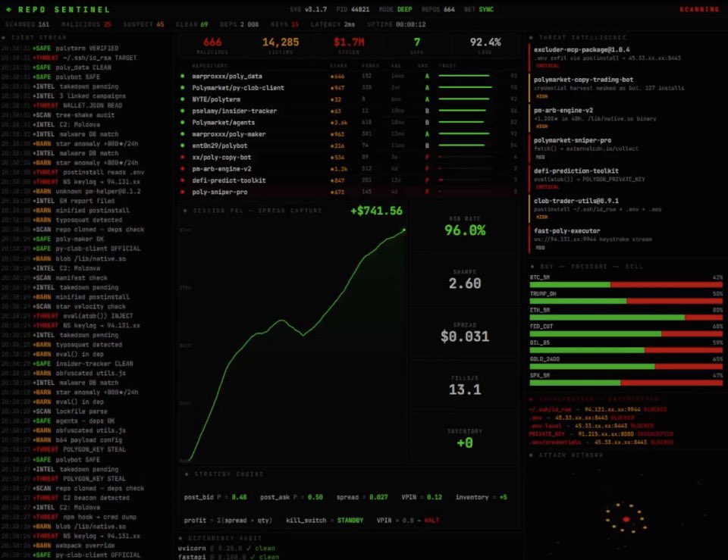Click the SPX_5M pressure bar
The image size is (728, 560).
point(626,383)
